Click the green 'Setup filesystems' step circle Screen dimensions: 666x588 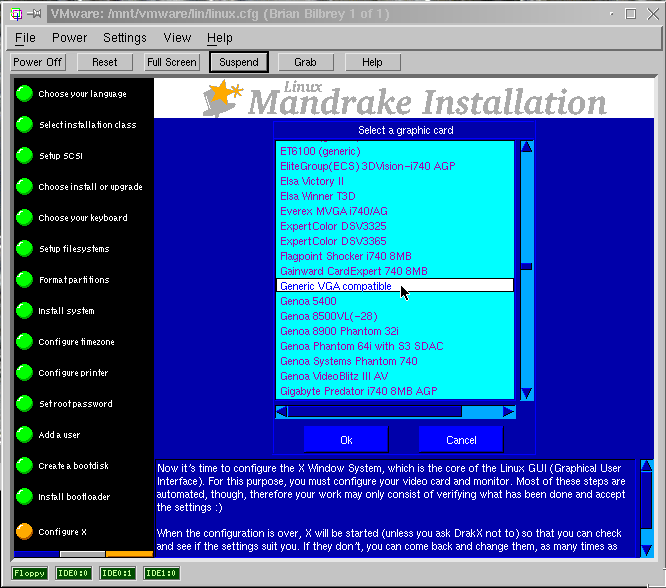[24, 249]
